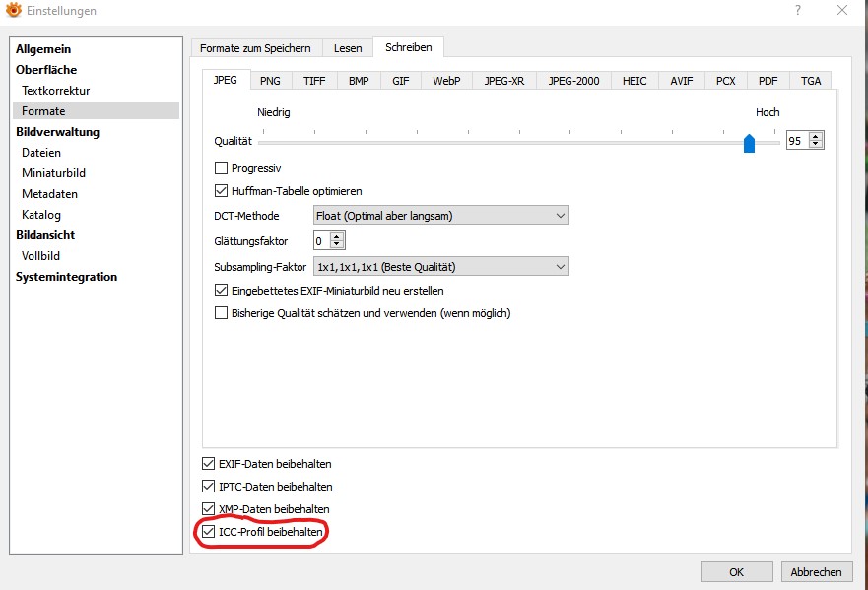
Task: Switch to Formate zum Speichern tab
Action: coord(255,48)
